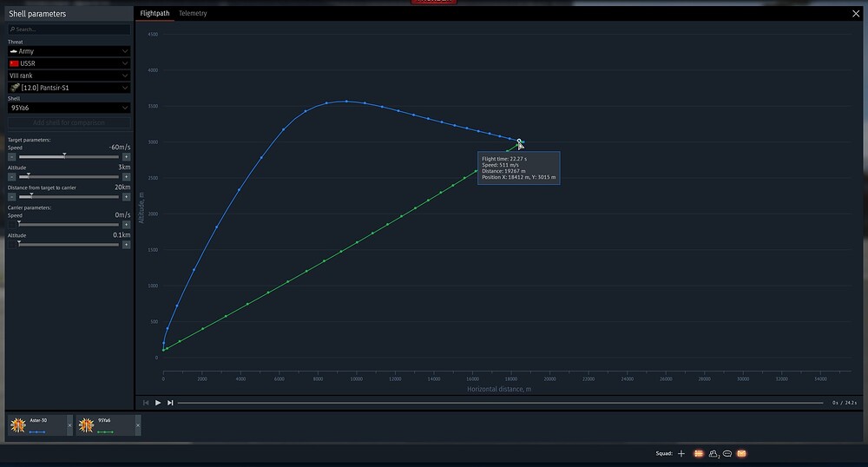This screenshot has width=868, height=467.
Task: Click the Aster-30 card label
Action: 38,420
